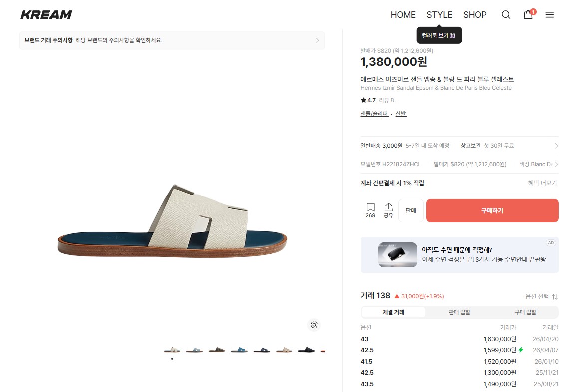Image resolution: width=576 pixels, height=392 pixels.
Task: Go to the SHOP menu
Action: coord(475,15)
